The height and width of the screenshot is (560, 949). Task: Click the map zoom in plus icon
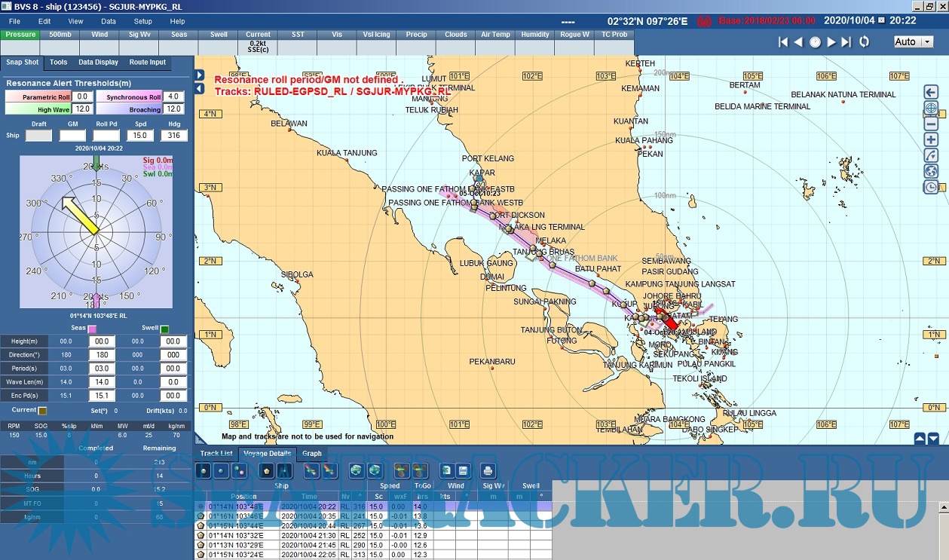pos(931,139)
